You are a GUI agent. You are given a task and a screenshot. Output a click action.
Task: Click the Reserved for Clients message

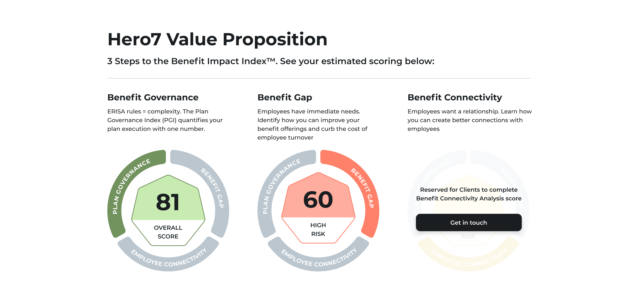[468, 194]
